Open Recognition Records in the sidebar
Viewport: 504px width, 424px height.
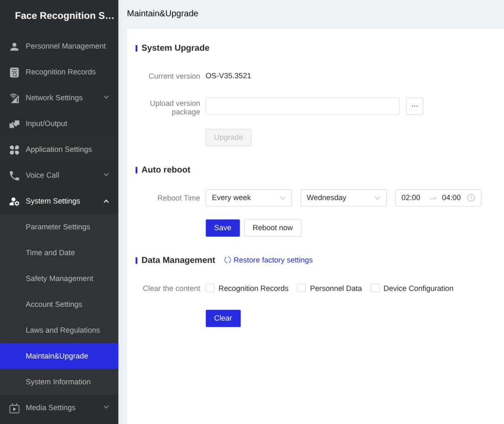[x=59, y=72]
